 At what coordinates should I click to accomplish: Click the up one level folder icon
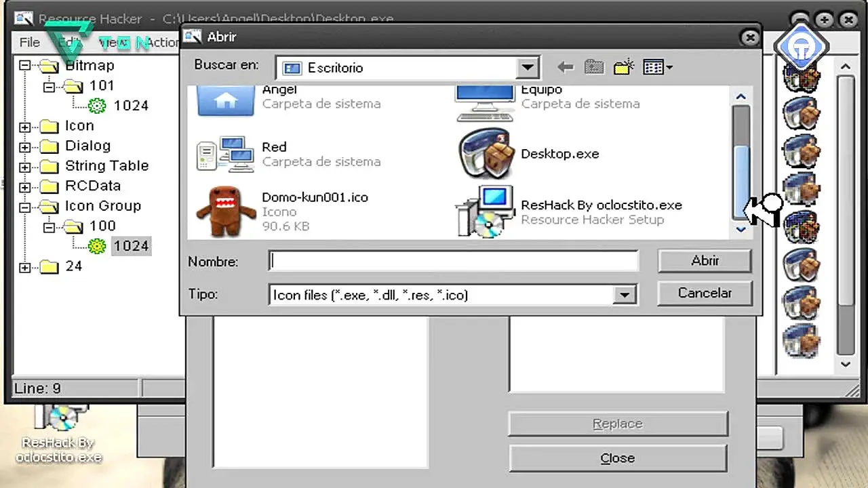[594, 66]
